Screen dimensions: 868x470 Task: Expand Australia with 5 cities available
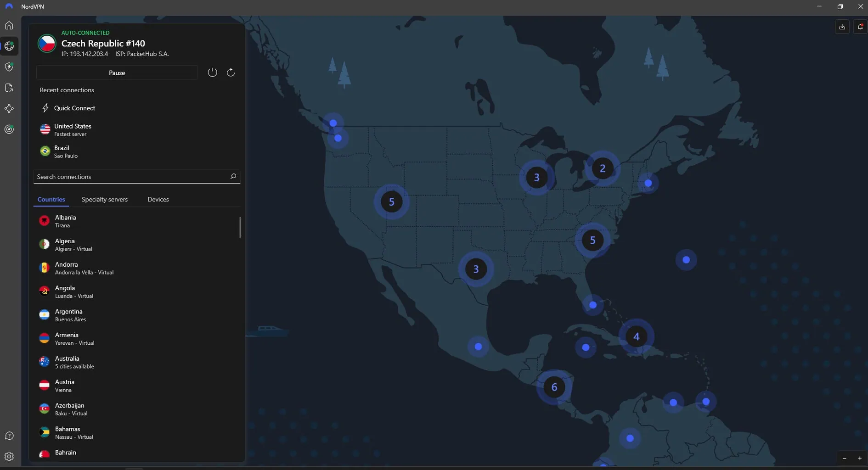pos(74,362)
